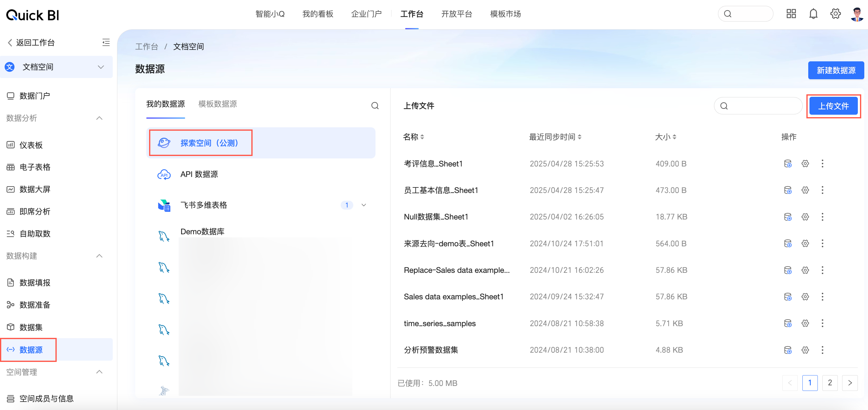The height and width of the screenshot is (410, 868).
Task: Create dataset icon for 考评信息_Sheet1 row
Action: point(788,163)
